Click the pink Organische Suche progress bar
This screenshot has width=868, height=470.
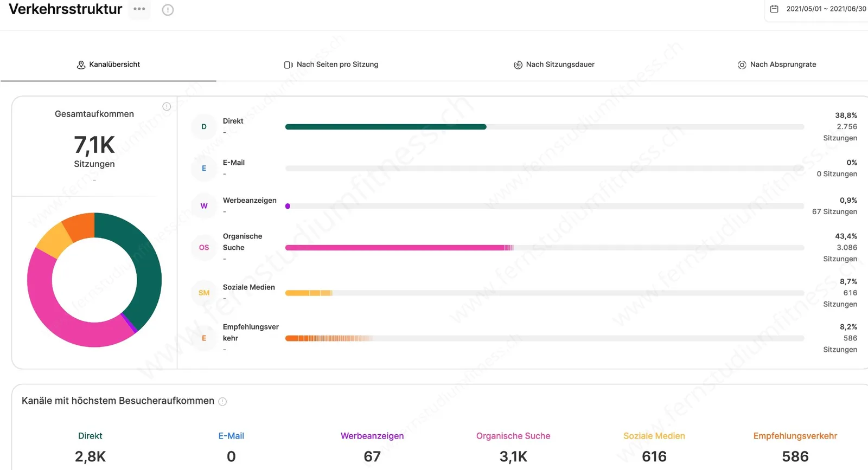coord(399,248)
